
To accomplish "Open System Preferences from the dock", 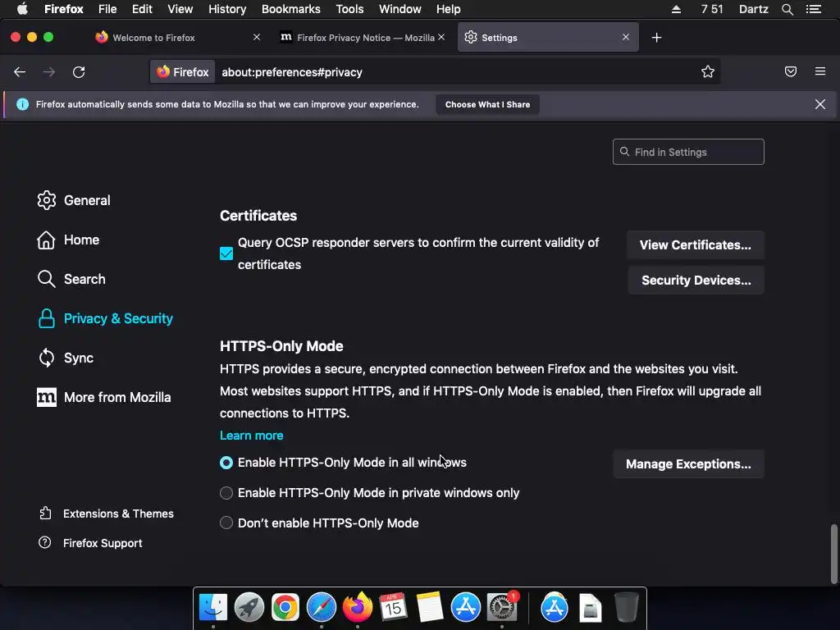I will pyautogui.click(x=502, y=608).
